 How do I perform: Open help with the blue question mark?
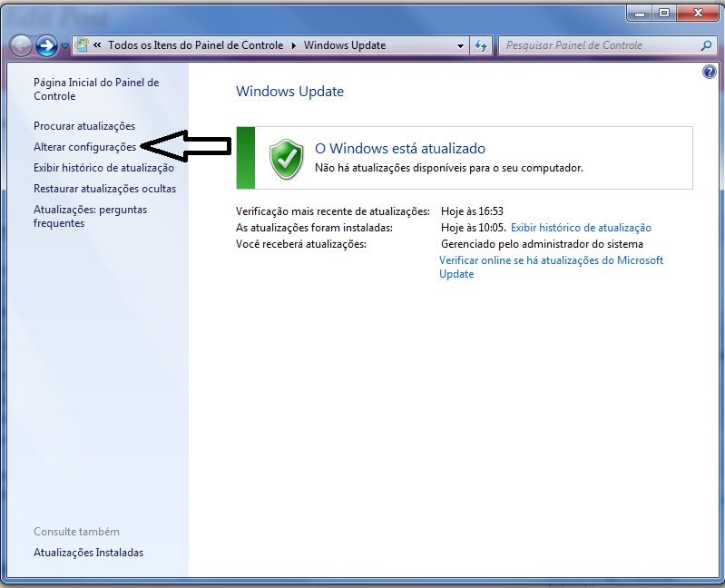[710, 73]
